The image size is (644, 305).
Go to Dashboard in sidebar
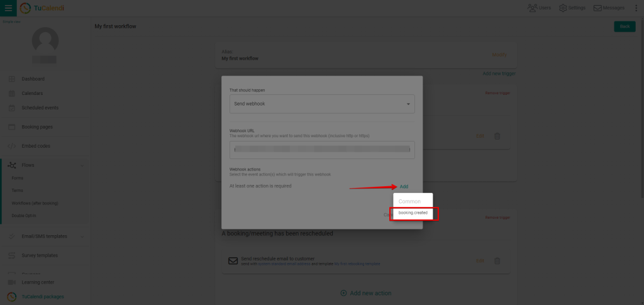point(33,79)
